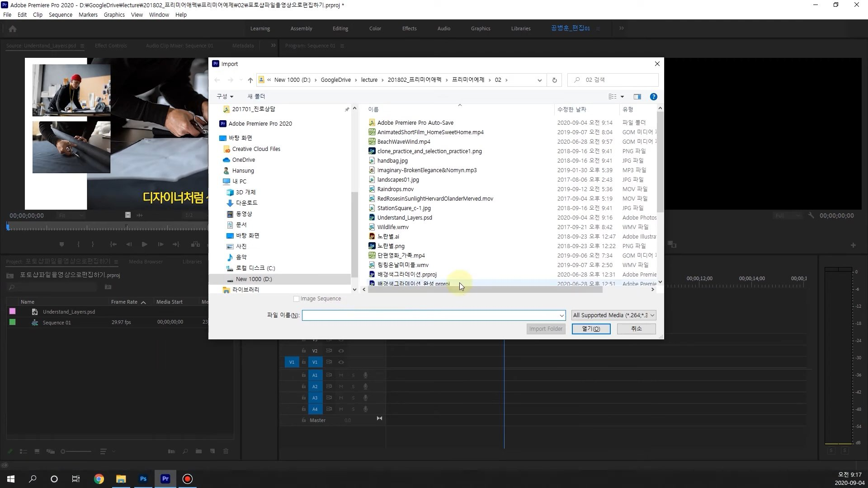
Task: Open Chrome from the Windows taskbar
Action: [99, 479]
